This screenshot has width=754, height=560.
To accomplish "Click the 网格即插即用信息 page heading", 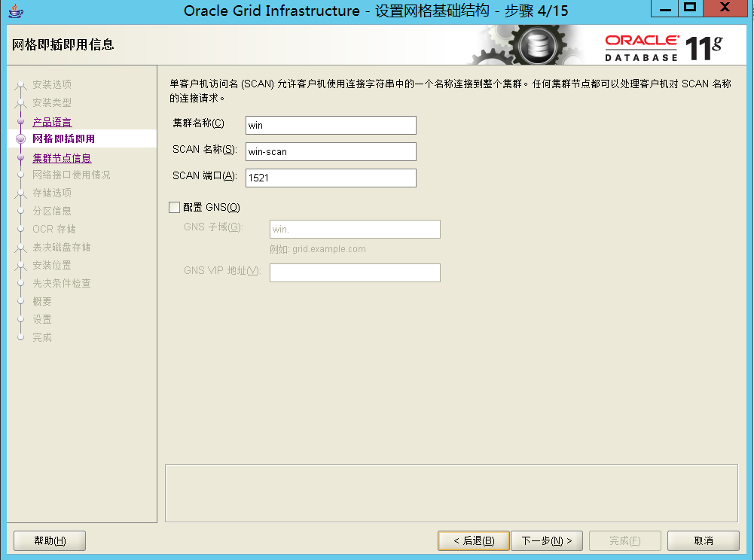I will pyautogui.click(x=63, y=44).
